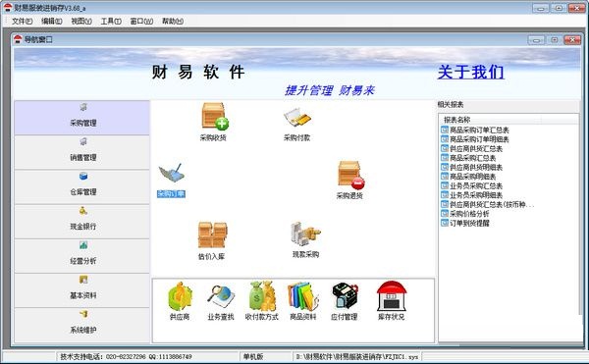Open report 商品采购明细表

tap(468, 177)
